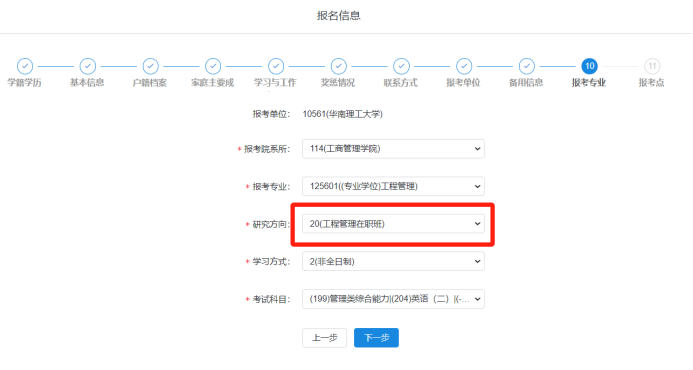This screenshot has width=693, height=370.
Task: Click the 备用信息 step checkmark circle
Action: click(527, 66)
